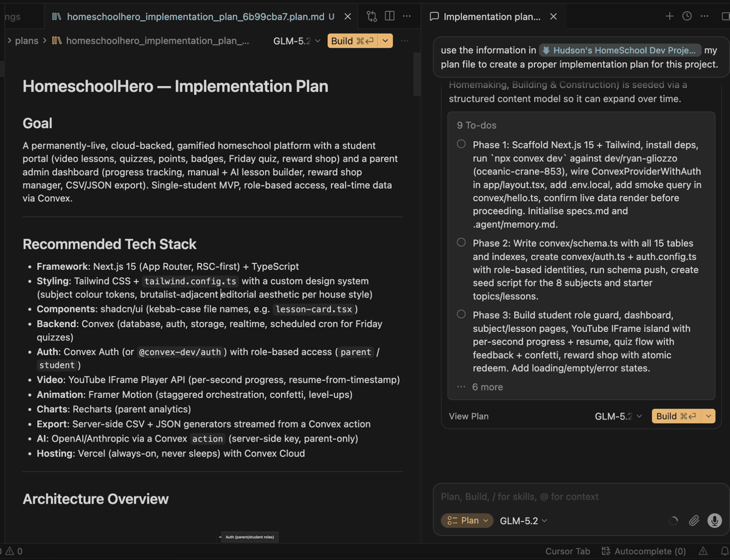Toggle the Phase 2 to-do circle

click(461, 243)
